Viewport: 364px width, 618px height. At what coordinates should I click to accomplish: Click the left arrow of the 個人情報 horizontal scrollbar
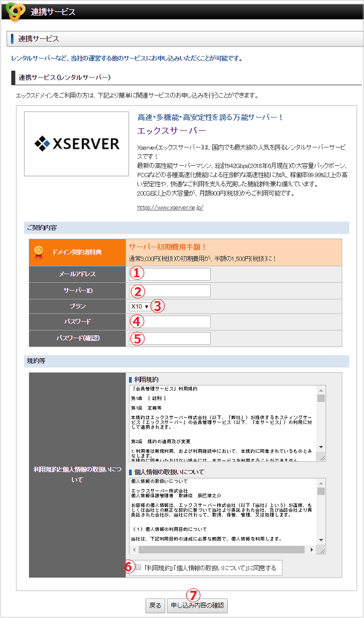tap(133, 550)
